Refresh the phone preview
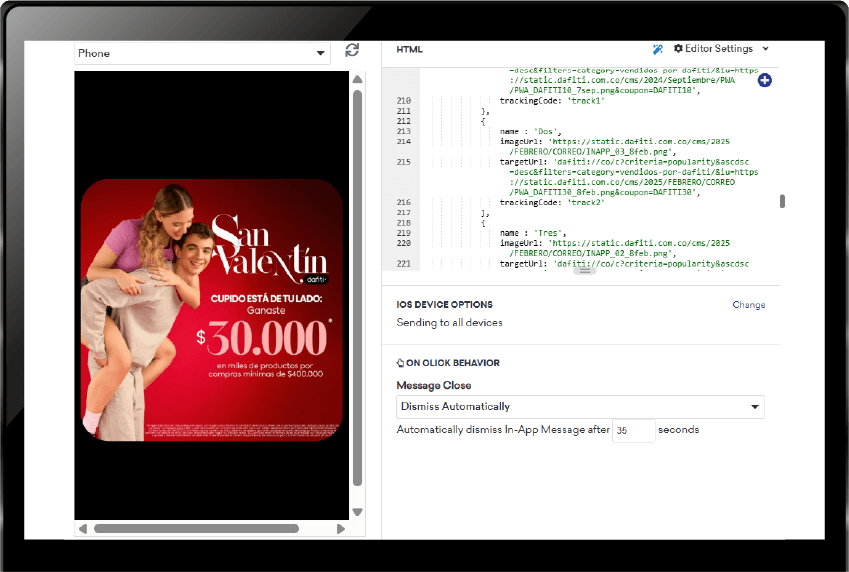The image size is (849, 572). tap(352, 50)
